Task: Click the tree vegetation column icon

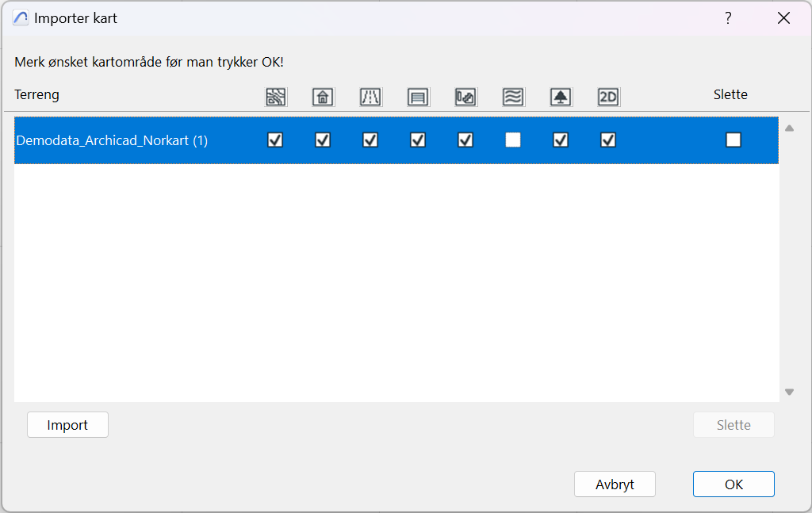Action: point(561,97)
